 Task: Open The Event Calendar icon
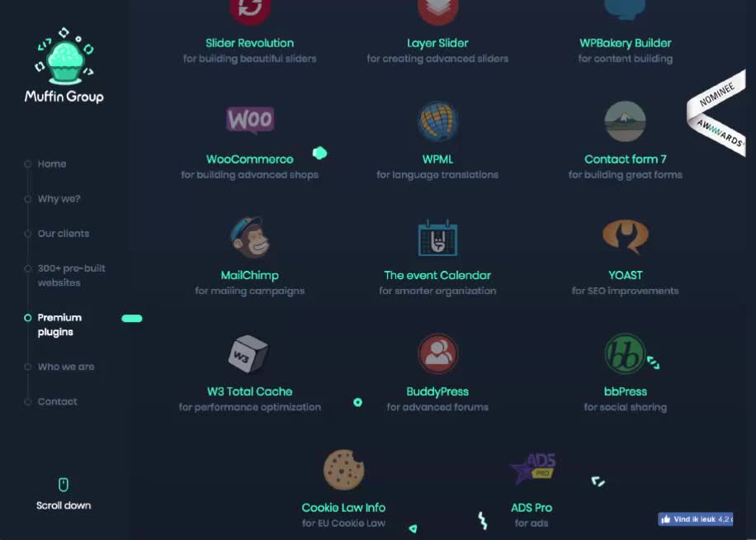(437, 237)
